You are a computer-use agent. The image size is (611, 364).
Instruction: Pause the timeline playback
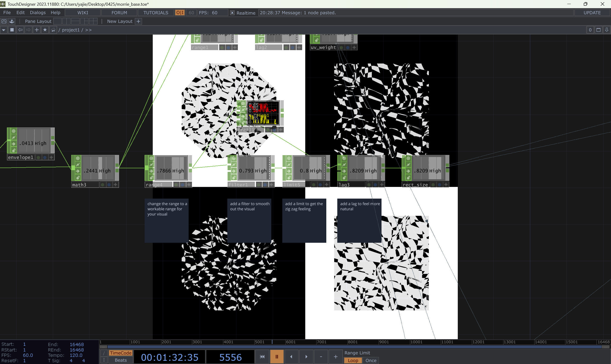277,356
